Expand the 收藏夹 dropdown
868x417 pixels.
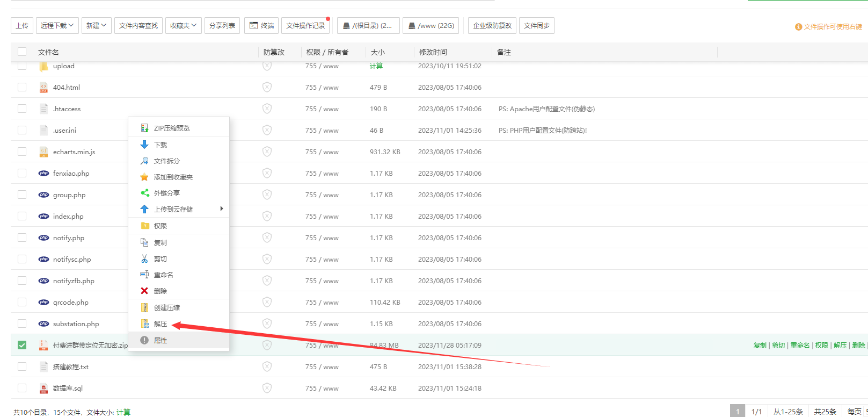184,25
